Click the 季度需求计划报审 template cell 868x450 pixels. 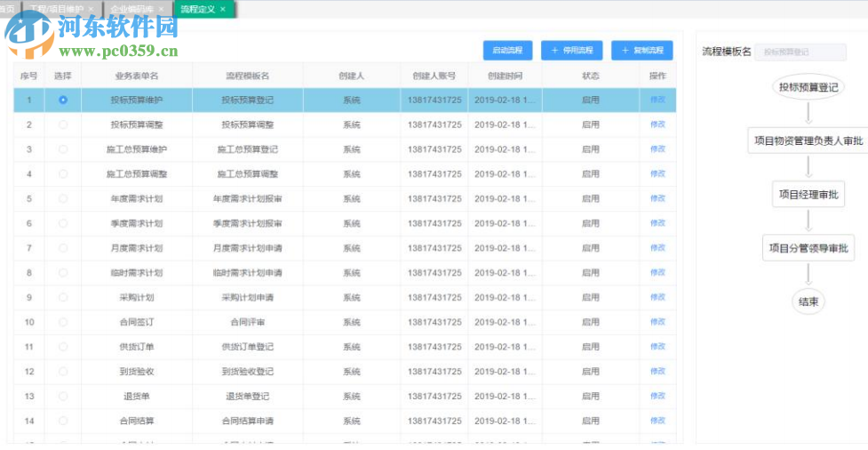pos(248,223)
